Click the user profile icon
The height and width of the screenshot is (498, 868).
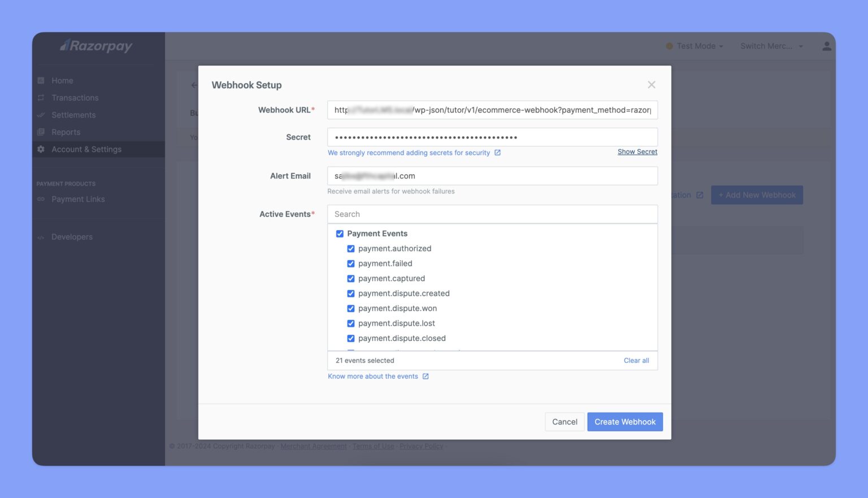point(826,46)
